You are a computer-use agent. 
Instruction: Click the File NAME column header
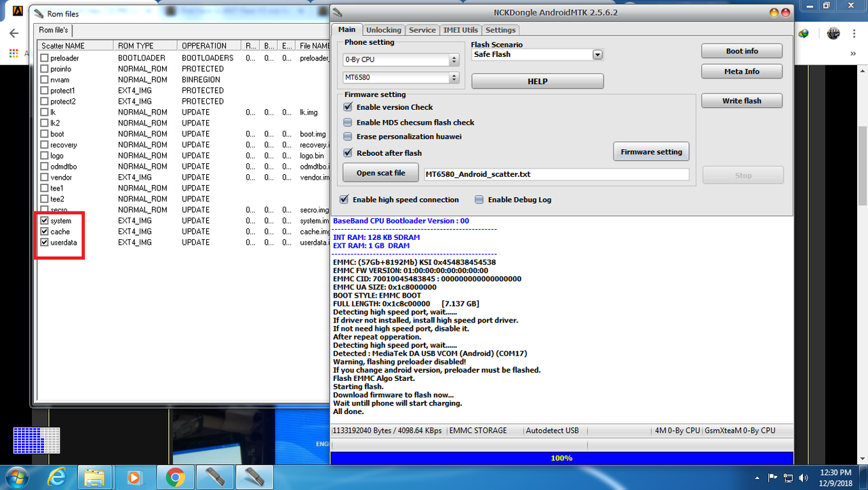click(313, 46)
